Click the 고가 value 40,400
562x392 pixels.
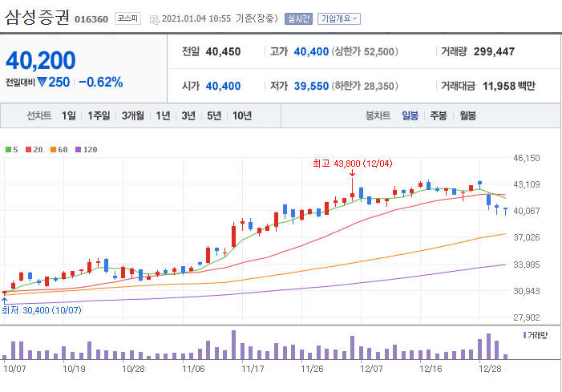(311, 51)
